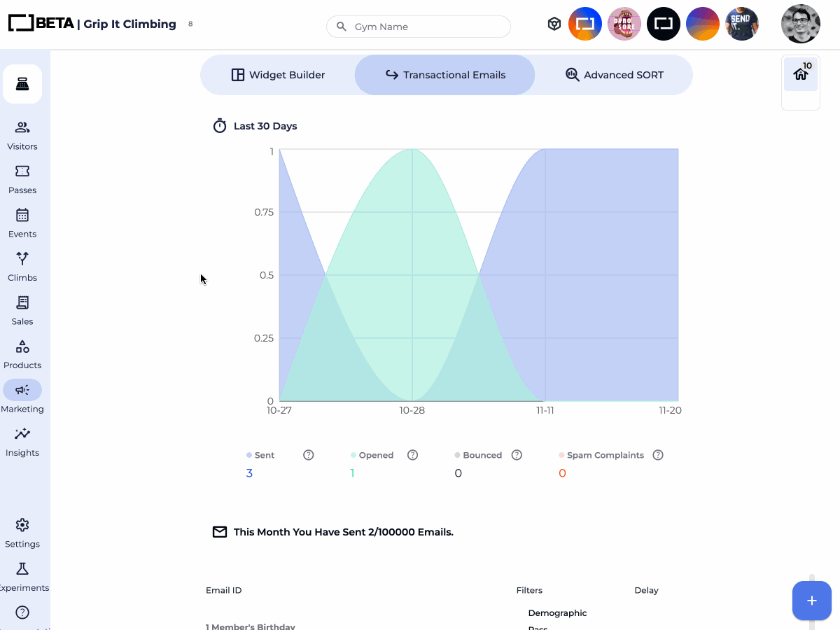Go to Passes in the sidebar
Screen dimensions: 840x630
[22, 179]
